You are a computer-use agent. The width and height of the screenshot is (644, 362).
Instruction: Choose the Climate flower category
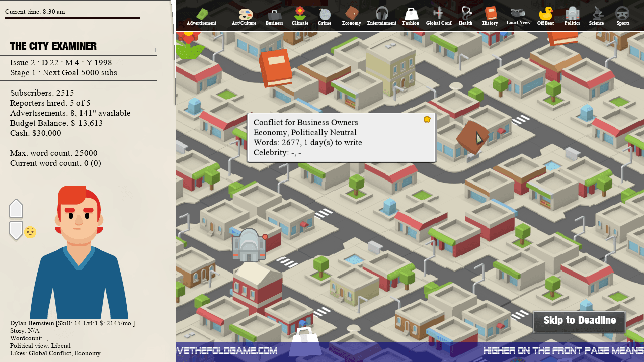[300, 16]
